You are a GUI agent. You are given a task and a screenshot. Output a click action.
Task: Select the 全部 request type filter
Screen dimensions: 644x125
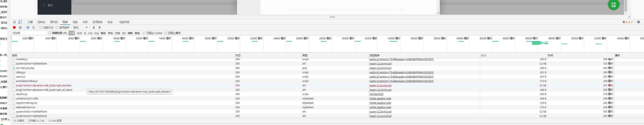[72, 33]
